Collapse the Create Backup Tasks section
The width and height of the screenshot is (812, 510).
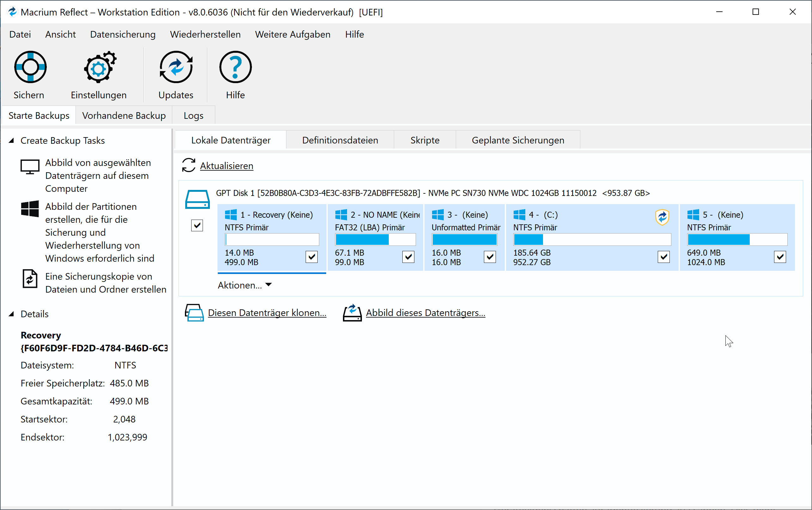click(x=12, y=141)
